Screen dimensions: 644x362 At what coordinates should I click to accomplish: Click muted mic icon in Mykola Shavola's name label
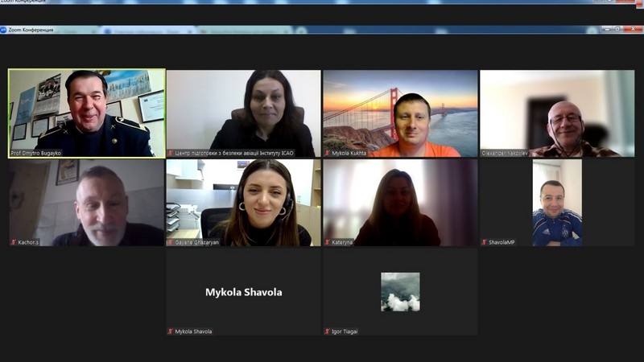tap(171, 331)
